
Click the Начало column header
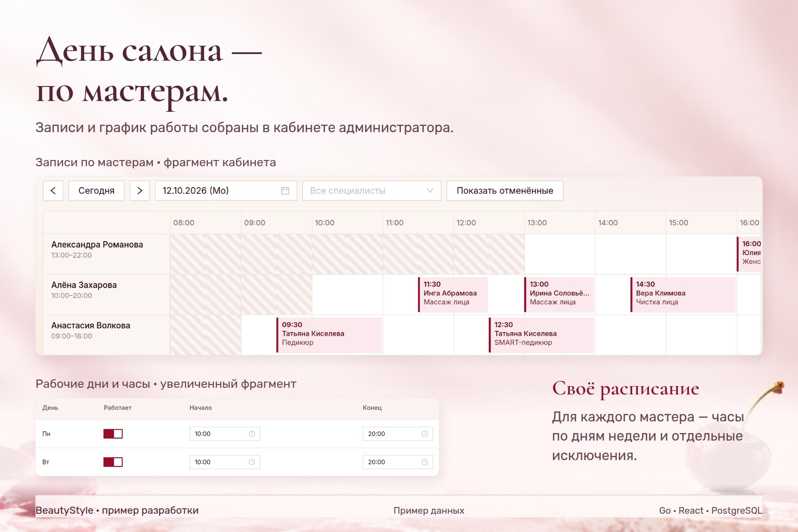coord(201,408)
